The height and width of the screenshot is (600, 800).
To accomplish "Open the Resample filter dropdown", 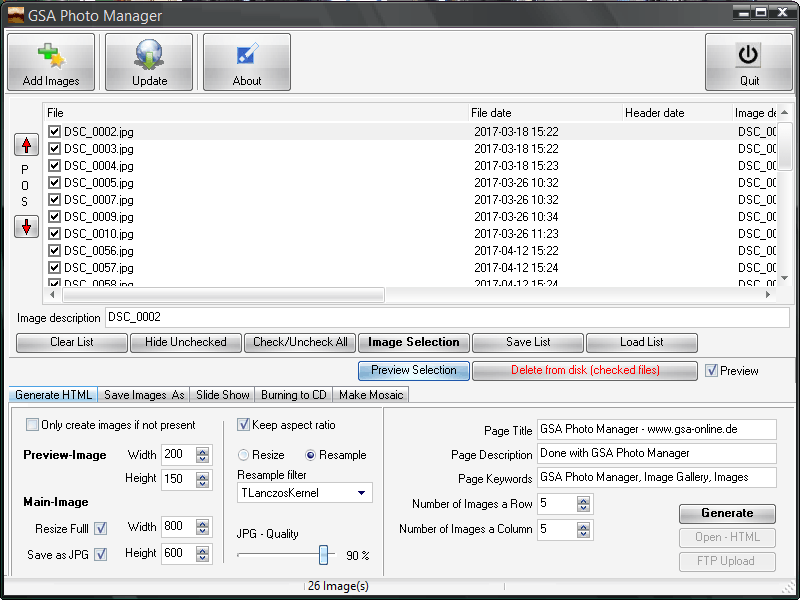I will click(361, 493).
